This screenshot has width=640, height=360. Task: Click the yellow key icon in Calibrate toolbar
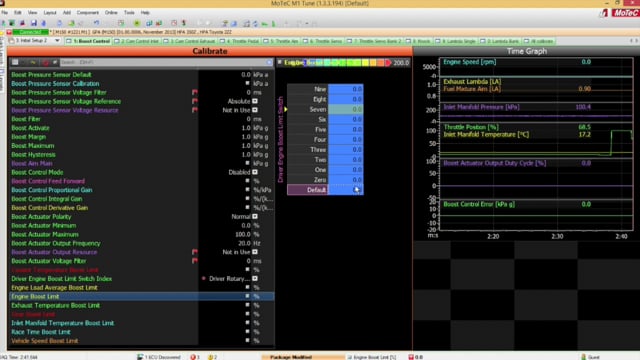[x=33, y=62]
